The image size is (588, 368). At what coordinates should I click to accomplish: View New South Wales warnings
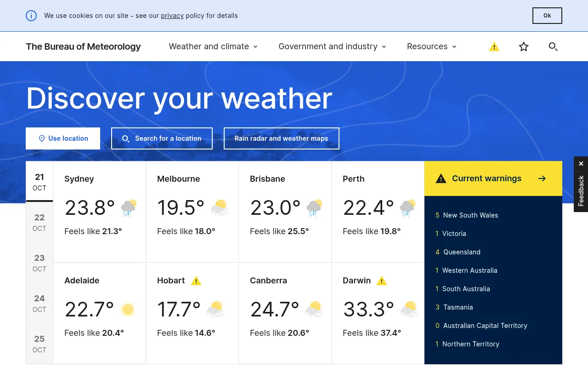[467, 215]
